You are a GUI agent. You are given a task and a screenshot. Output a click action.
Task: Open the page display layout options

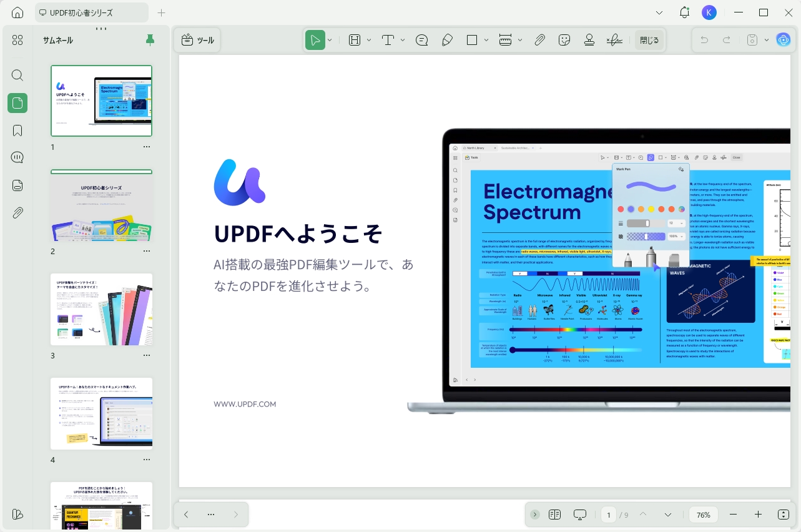(555, 515)
